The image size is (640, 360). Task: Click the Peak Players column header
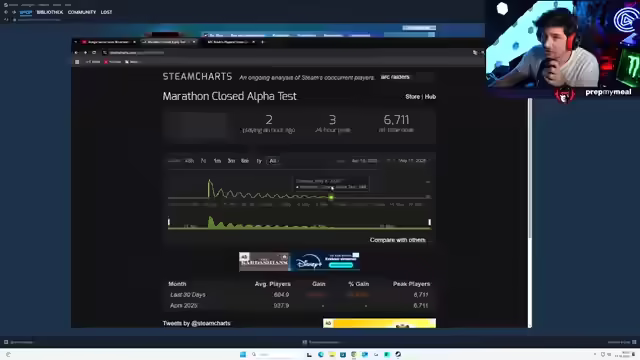click(x=411, y=284)
